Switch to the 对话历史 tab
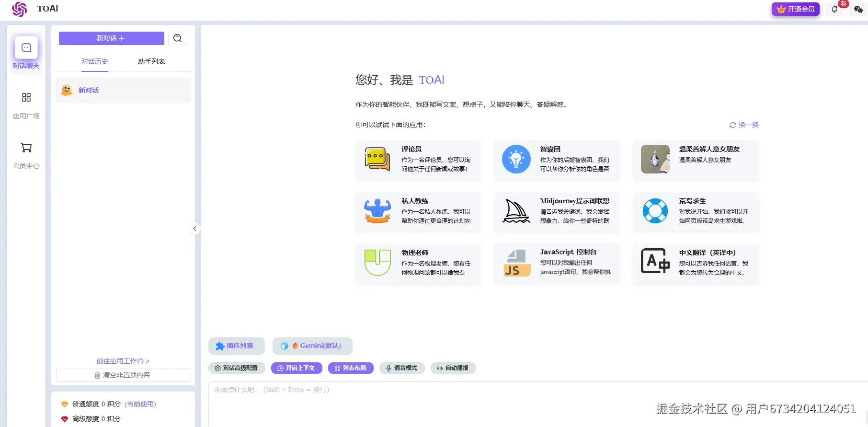 pos(95,61)
